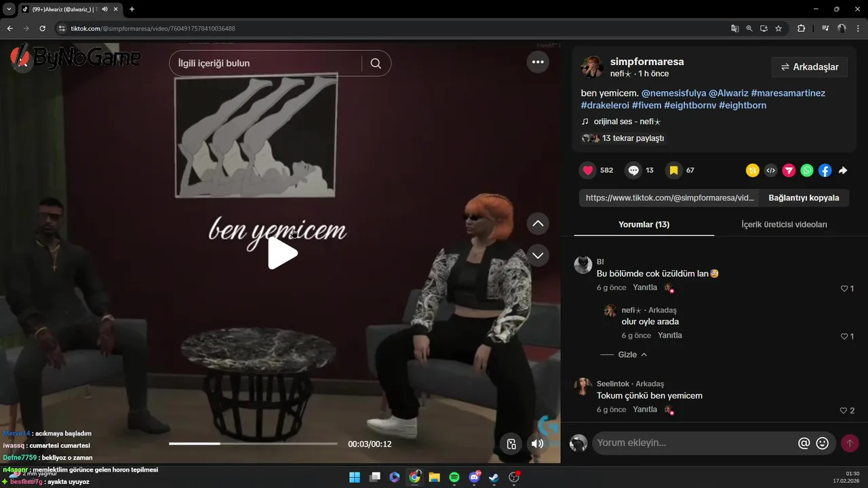Click the yellow repost icon
Viewport: 868px width, 488px height.
point(752,171)
